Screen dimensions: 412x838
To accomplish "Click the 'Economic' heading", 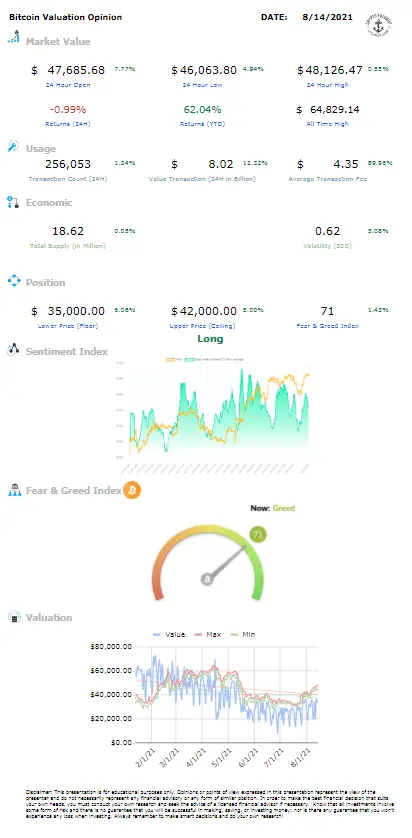I will (49, 203).
